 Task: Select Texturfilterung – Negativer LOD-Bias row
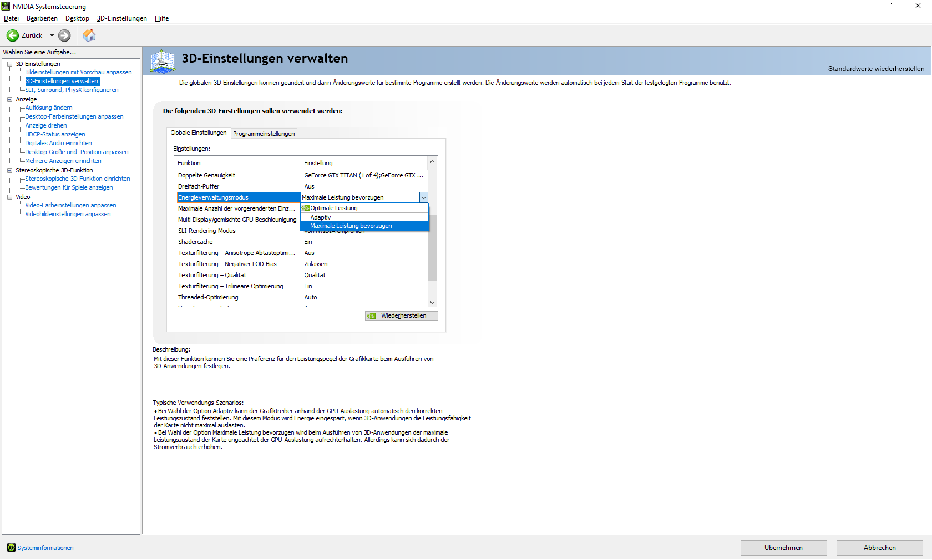[301, 264]
